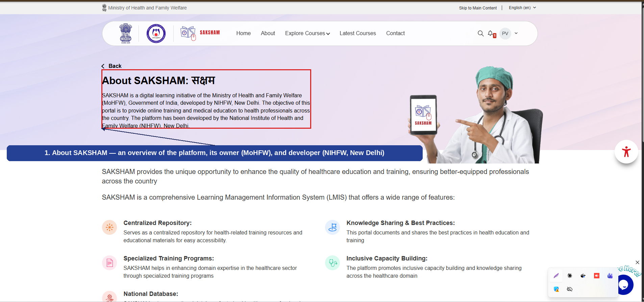The height and width of the screenshot is (302, 644).
Task: Click the 'Centralized Repository:' heading text
Action: pyautogui.click(x=157, y=223)
